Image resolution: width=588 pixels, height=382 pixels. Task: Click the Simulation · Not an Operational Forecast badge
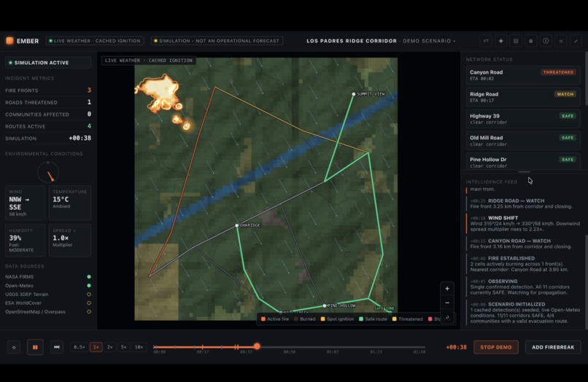click(x=217, y=41)
